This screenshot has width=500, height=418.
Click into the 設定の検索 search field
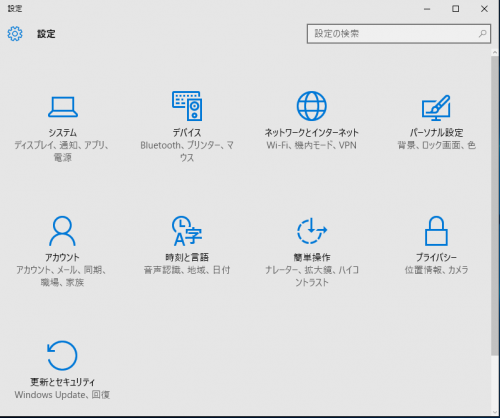399,34
